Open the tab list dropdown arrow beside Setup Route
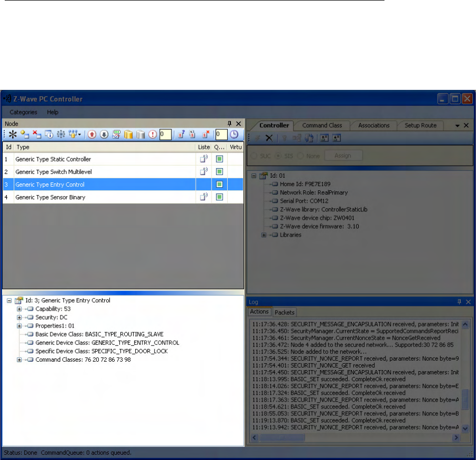The image size is (476, 460). pyautogui.click(x=457, y=126)
